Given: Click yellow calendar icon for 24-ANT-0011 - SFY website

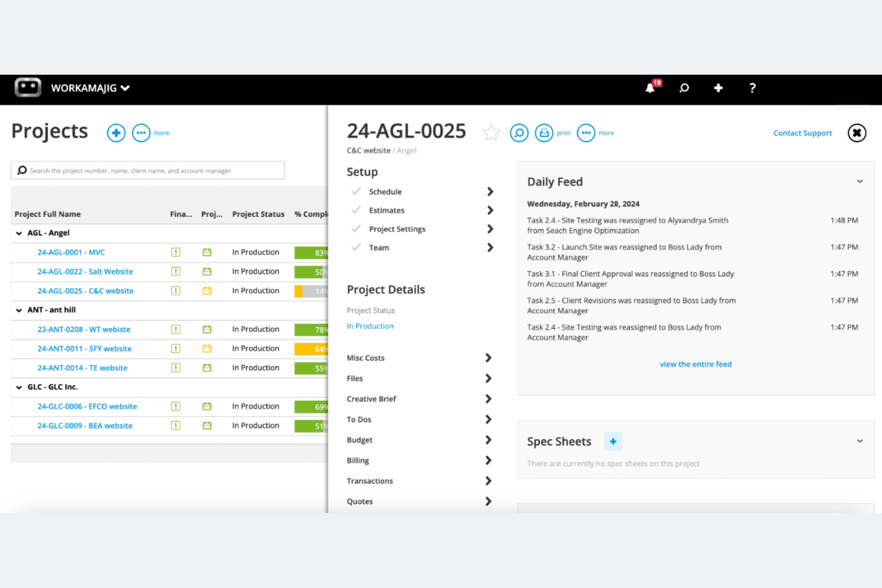Looking at the screenshot, I should tap(207, 349).
